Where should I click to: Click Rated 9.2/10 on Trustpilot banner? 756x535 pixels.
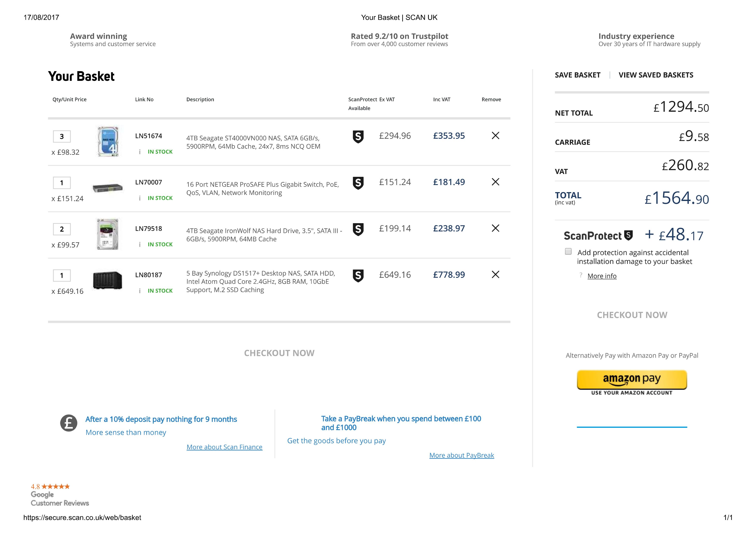399,39
